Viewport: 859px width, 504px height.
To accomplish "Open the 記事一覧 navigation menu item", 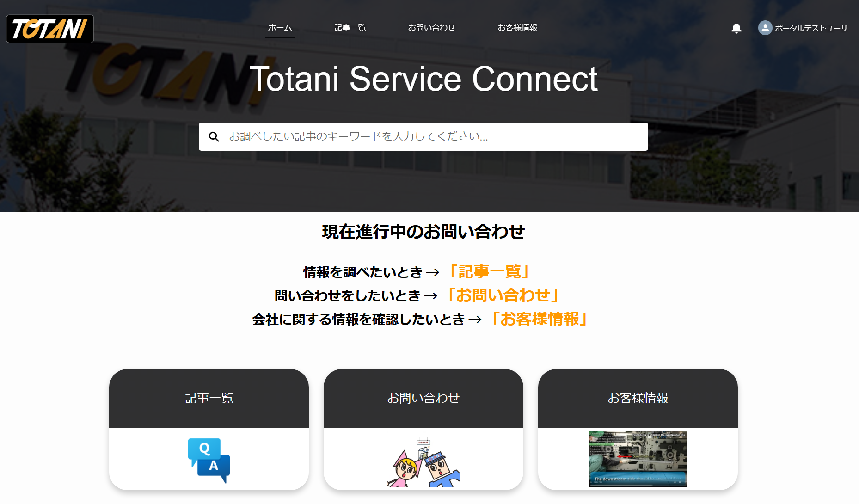I will click(350, 28).
